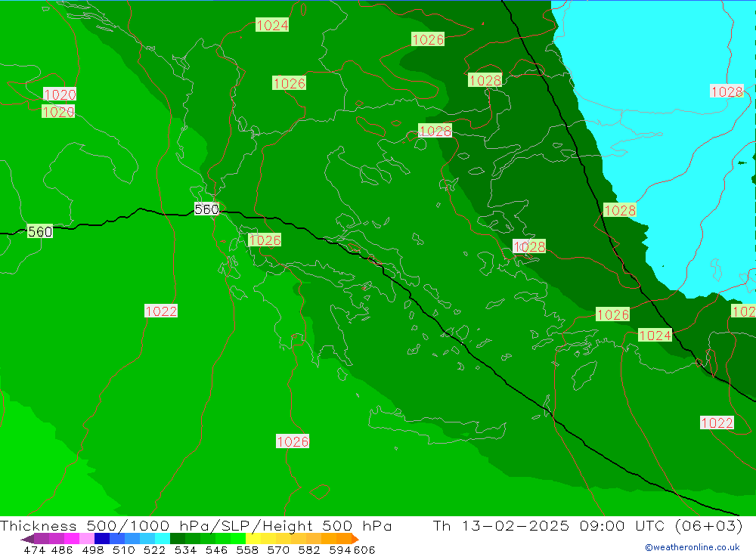Click the purple left arrow of the legend
This screenshot has width=756, height=554.
[27, 539]
